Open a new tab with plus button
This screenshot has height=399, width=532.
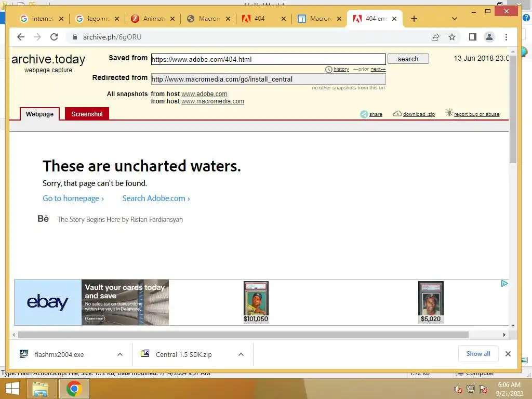pos(414,19)
